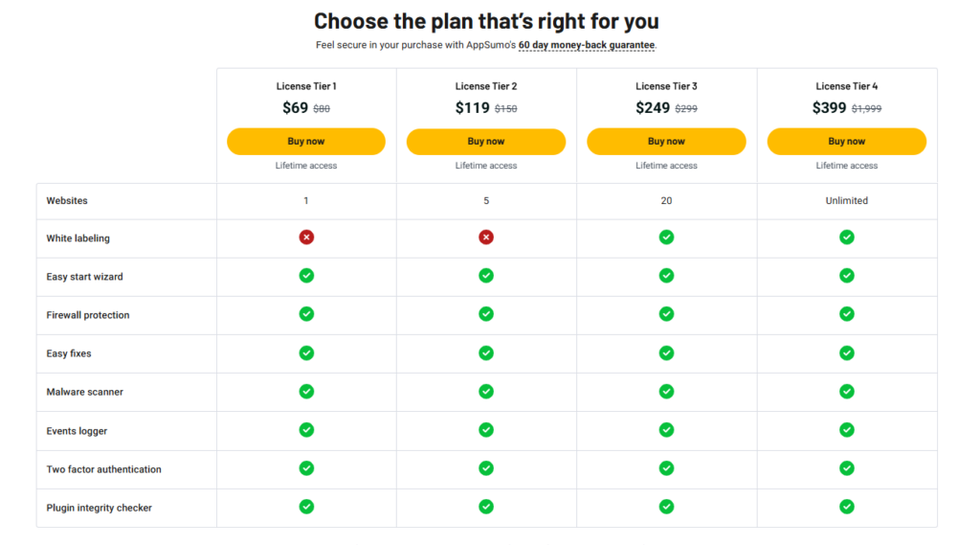Click Easy fixes checkmark under Tier 2

pos(486,352)
